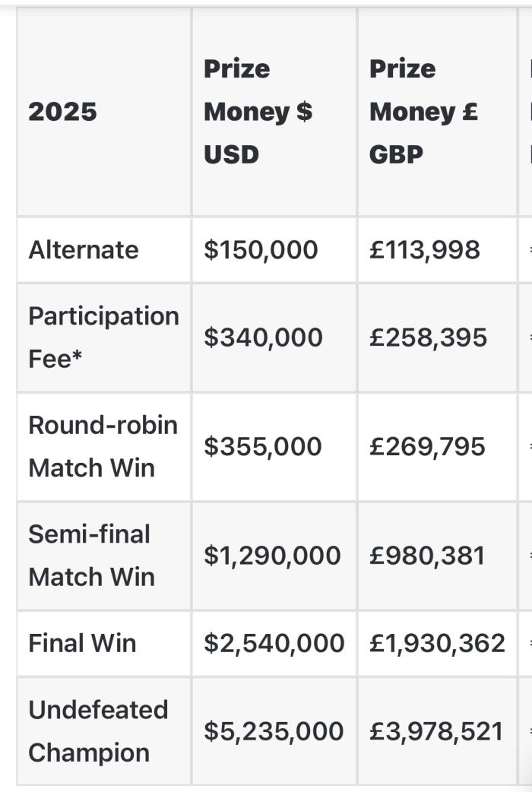Image resolution: width=532 pixels, height=792 pixels.
Task: Click the $5,235,000 champion prize cell
Action: tap(274, 731)
